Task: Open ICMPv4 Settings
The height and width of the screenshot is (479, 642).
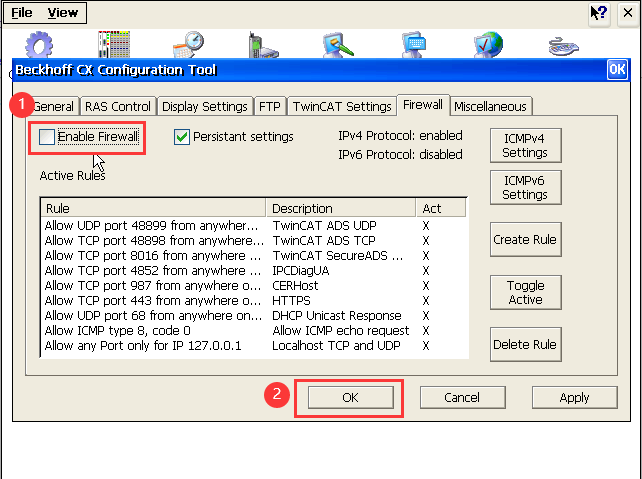Action: tap(525, 145)
